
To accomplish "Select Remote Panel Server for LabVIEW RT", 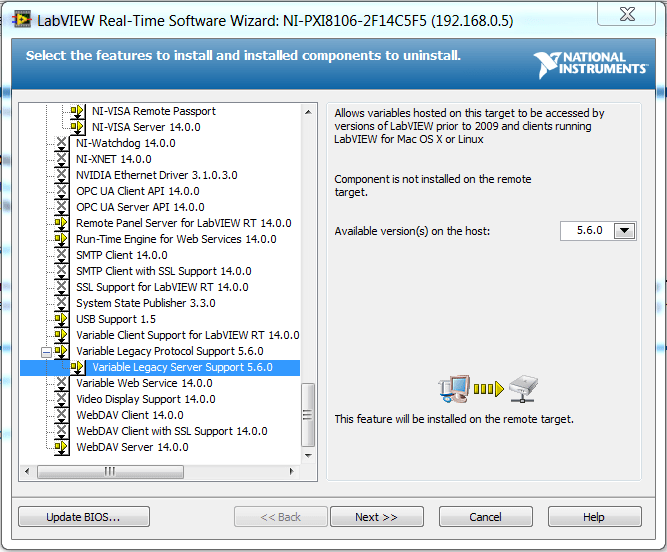I will click(x=184, y=223).
